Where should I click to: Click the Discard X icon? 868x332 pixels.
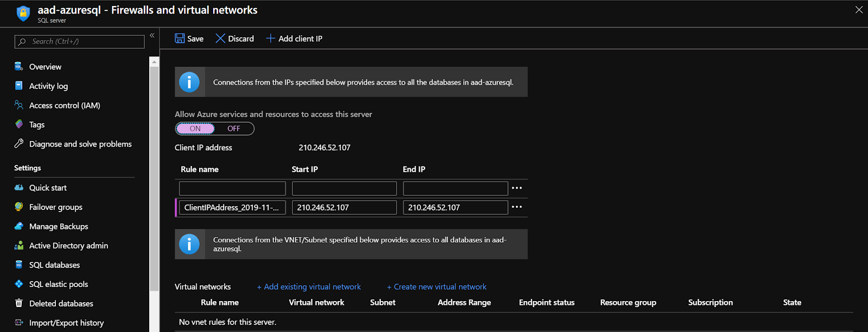pos(220,39)
